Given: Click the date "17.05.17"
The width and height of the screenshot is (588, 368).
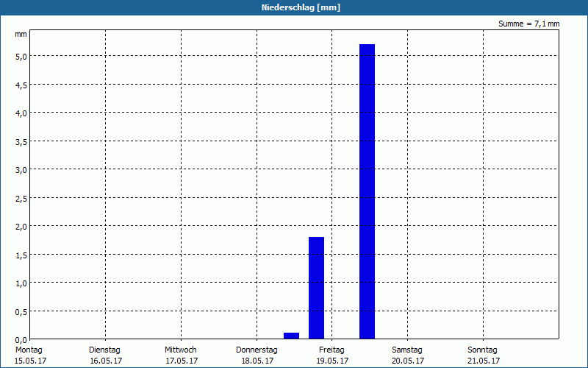Looking at the screenshot, I should coord(182,361).
